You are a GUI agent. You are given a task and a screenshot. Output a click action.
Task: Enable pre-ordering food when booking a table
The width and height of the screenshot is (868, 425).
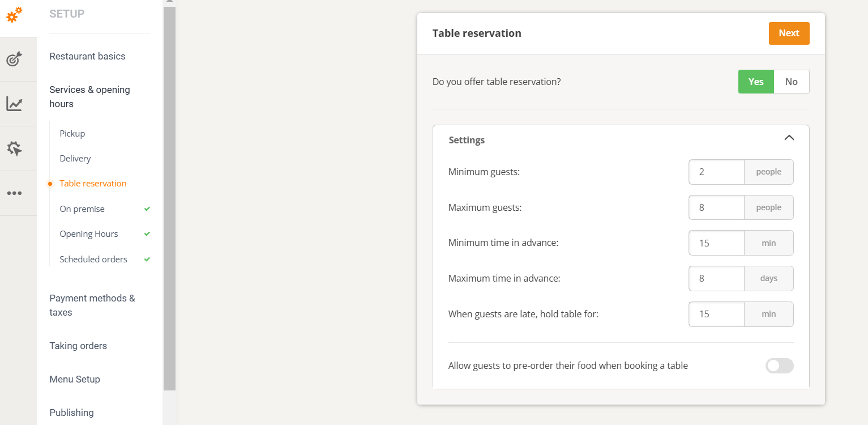point(780,365)
